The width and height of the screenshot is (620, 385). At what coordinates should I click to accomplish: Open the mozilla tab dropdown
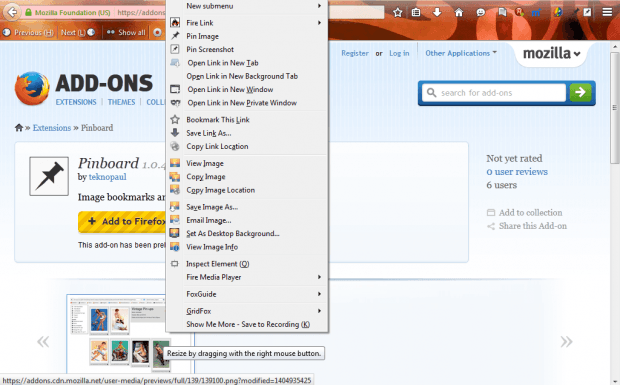click(x=552, y=53)
